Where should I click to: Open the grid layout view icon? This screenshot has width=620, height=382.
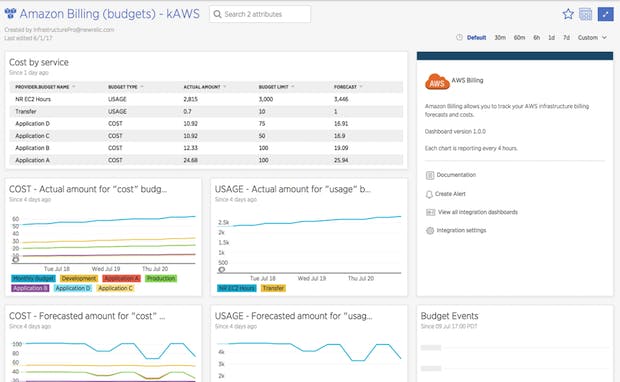585,14
